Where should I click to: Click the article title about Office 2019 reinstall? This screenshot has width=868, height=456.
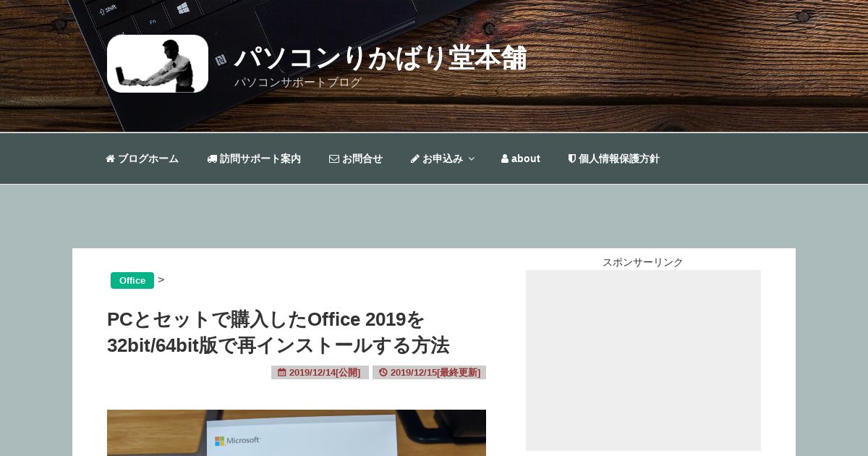click(278, 332)
